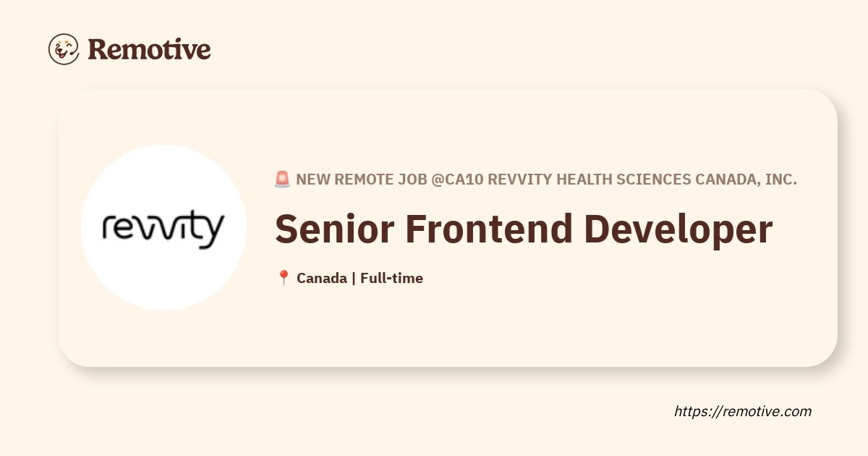Viewport: 868px width, 456px height.
Task: Visit the https://remotive.com link
Action: [743, 411]
